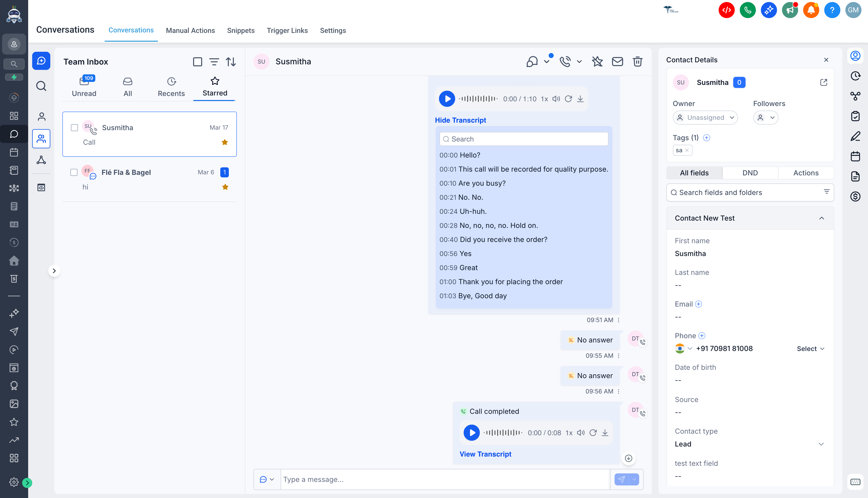Image resolution: width=868 pixels, height=498 pixels.
Task: Click View Transcript for the 0:08 call
Action: [485, 454]
